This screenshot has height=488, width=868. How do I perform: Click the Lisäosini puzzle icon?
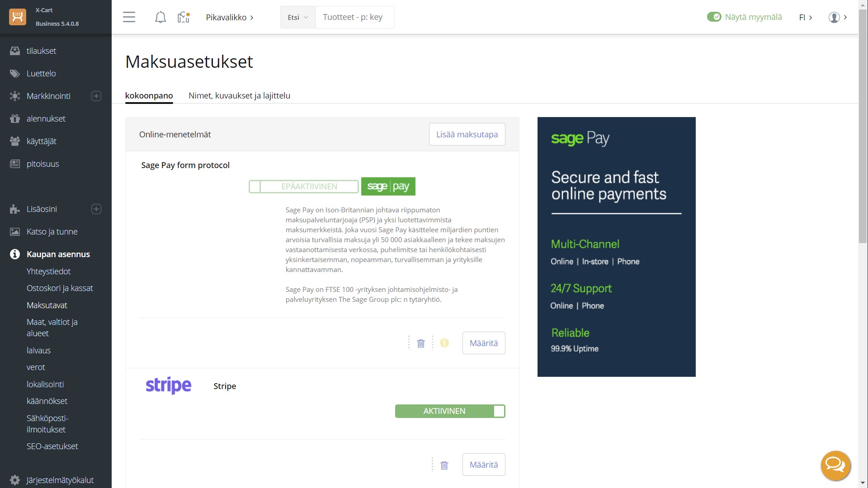click(15, 209)
